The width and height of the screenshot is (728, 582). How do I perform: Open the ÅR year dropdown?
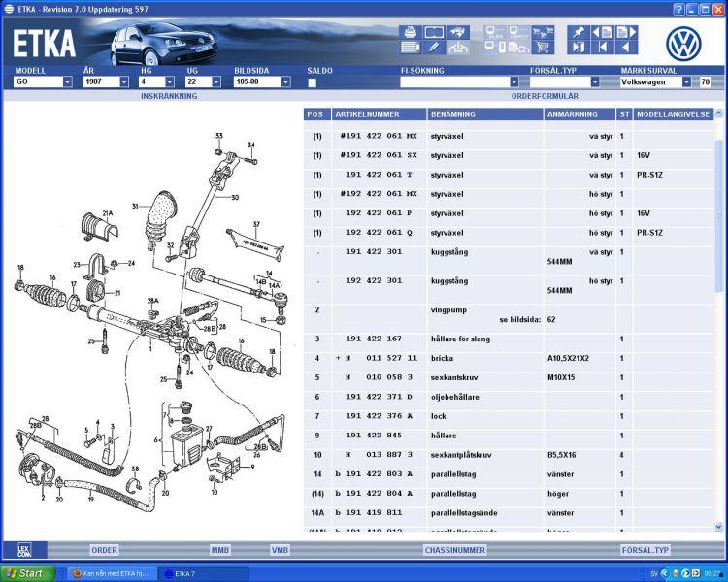coord(124,82)
